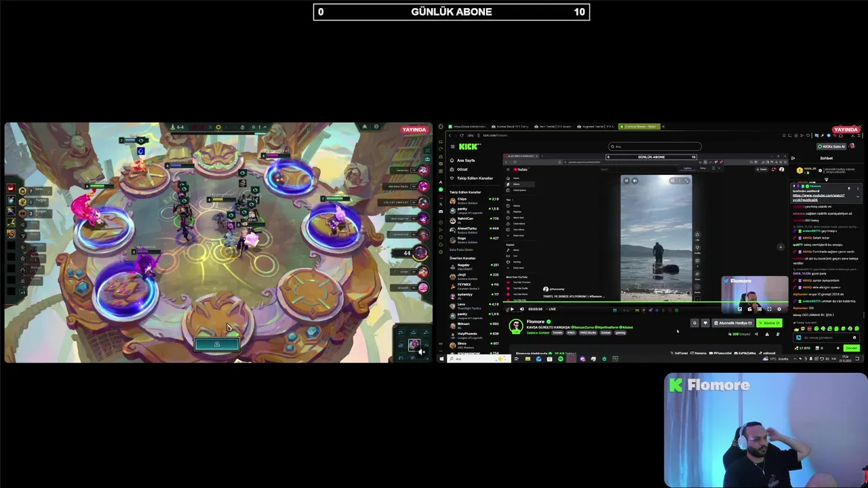This screenshot has height=488, width=868.
Task: Click the user avatar at top right of Kick
Action: pos(852,146)
